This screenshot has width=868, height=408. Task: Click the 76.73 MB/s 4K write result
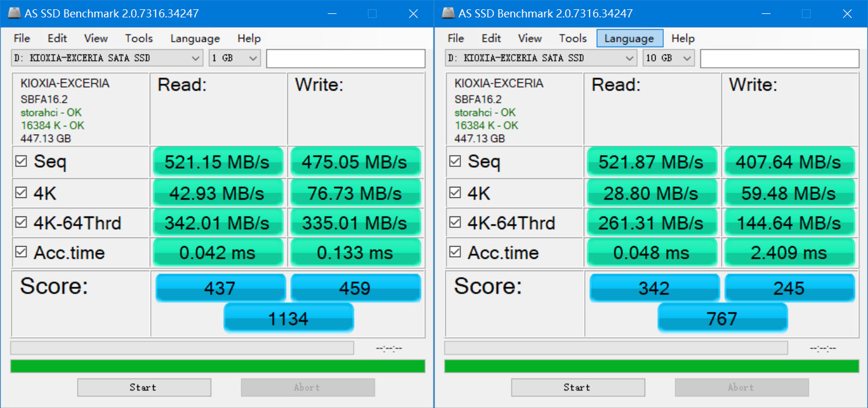pos(355,193)
